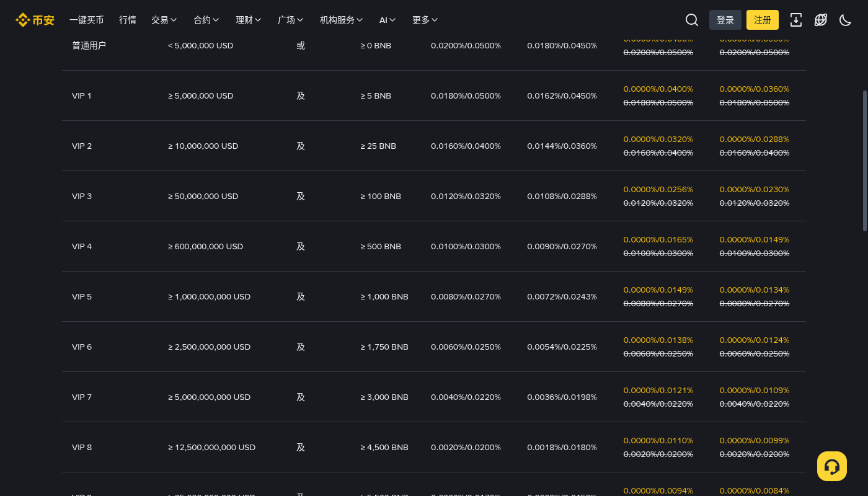Expand the 机构服务 dropdown menu
868x496 pixels.
click(x=342, y=20)
